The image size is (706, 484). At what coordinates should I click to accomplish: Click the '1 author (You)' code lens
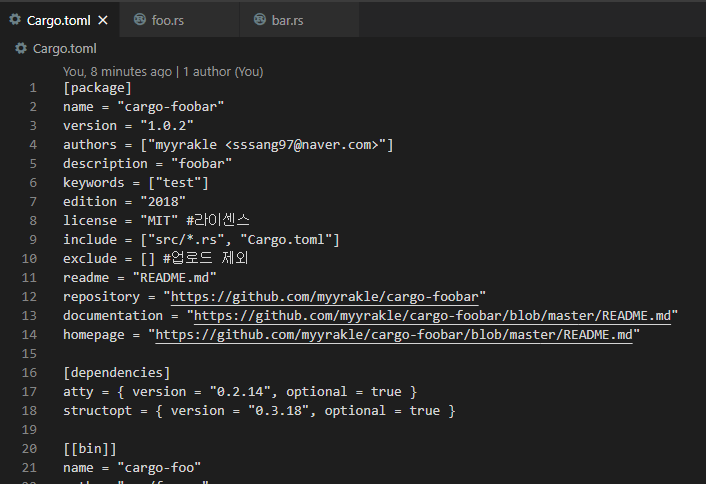pyautogui.click(x=223, y=72)
